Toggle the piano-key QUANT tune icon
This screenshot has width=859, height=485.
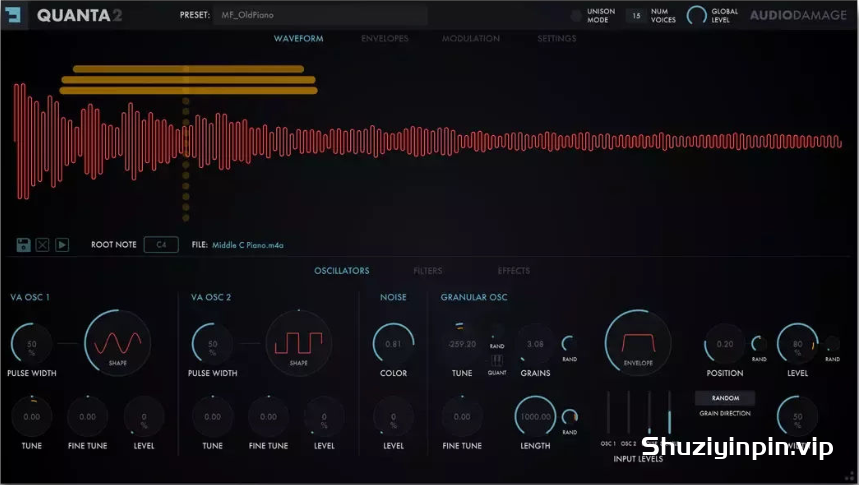(x=497, y=361)
